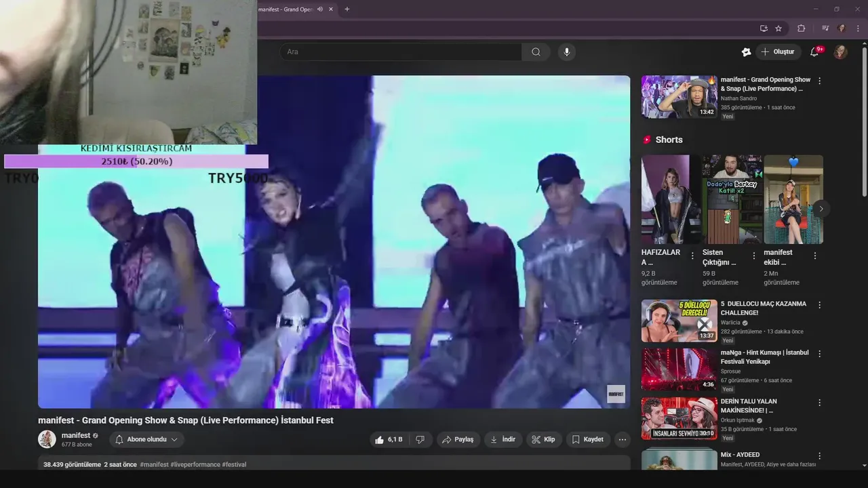Screen dimensions: 868x488
Task: Click the video title text under the player
Action: (186, 420)
